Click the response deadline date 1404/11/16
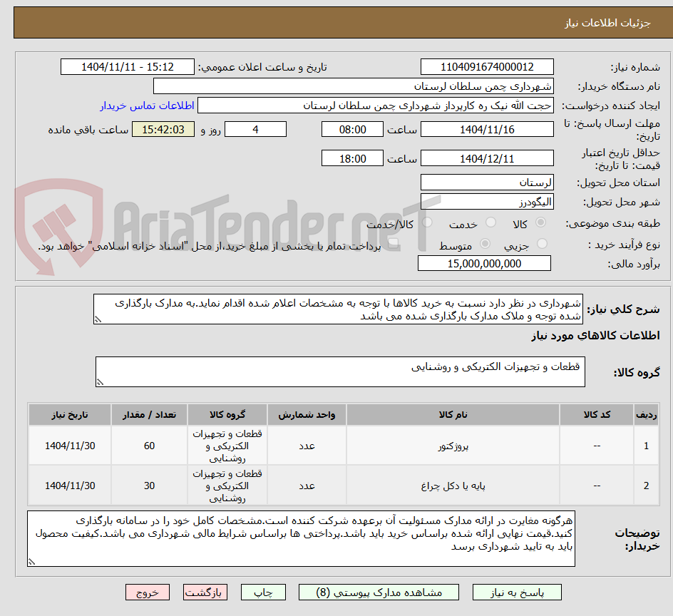 [487, 129]
